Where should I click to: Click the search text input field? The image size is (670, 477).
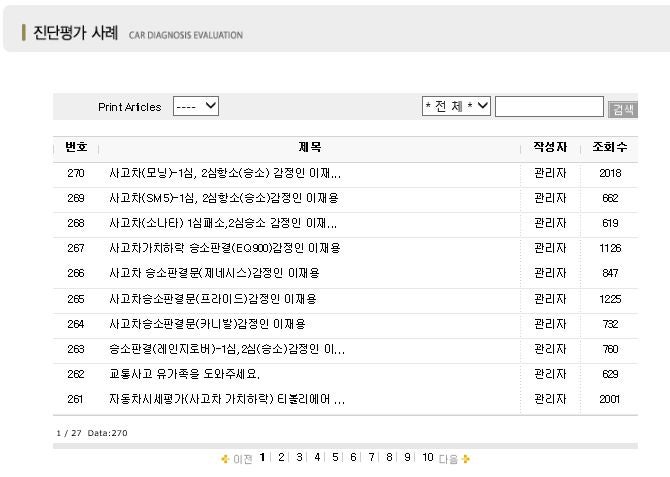point(549,107)
